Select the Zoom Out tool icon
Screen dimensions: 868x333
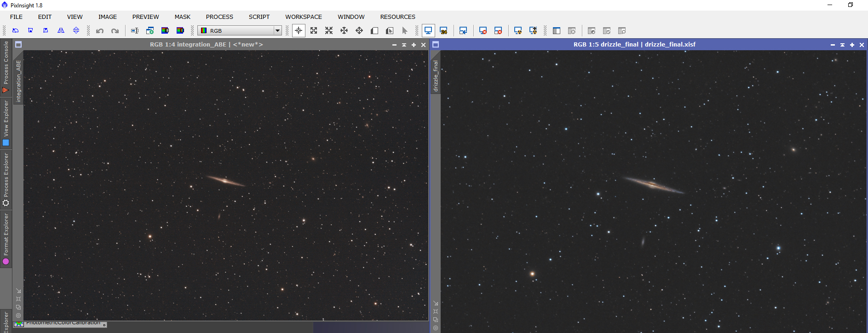pos(329,30)
